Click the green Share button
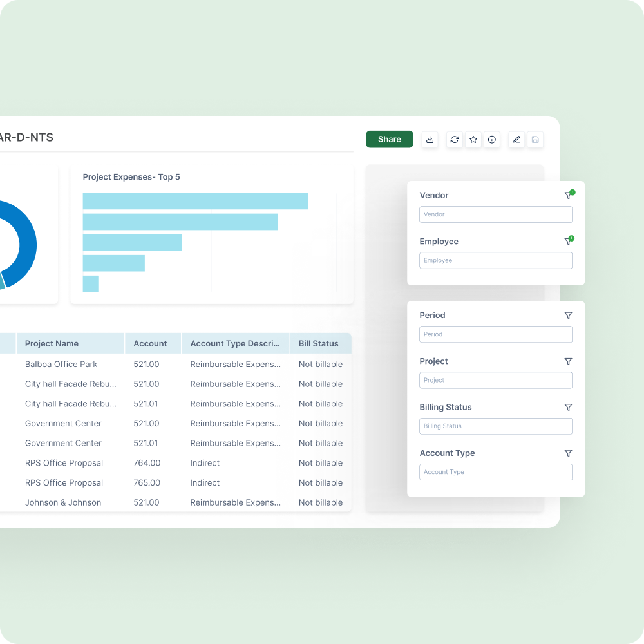 [x=389, y=139]
